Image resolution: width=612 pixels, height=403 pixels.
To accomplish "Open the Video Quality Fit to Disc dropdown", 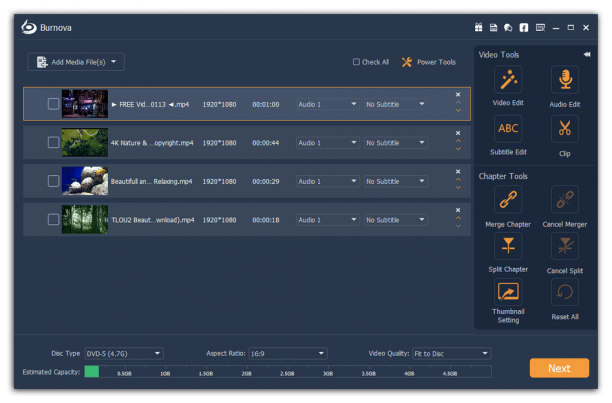I will pyautogui.click(x=452, y=353).
